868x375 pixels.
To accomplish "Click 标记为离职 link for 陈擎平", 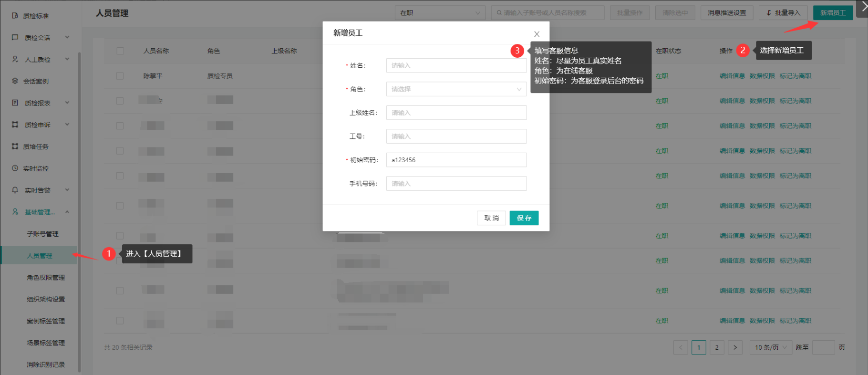I will (x=796, y=76).
